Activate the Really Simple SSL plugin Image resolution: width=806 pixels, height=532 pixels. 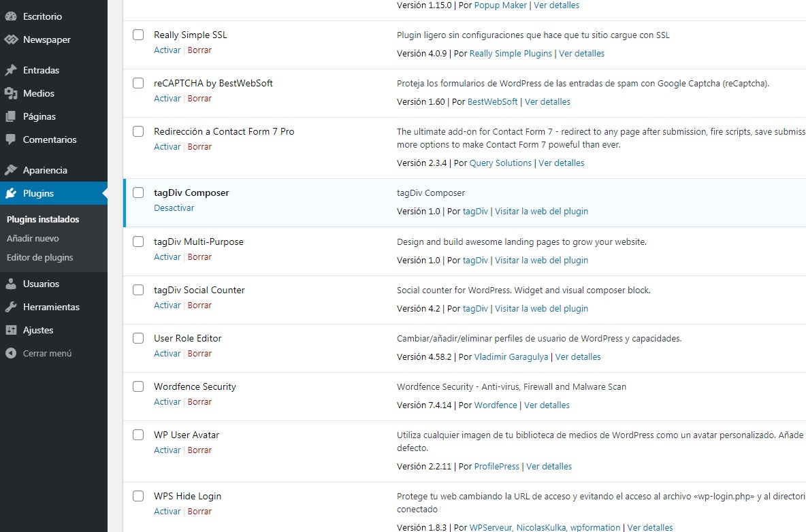pyautogui.click(x=167, y=50)
